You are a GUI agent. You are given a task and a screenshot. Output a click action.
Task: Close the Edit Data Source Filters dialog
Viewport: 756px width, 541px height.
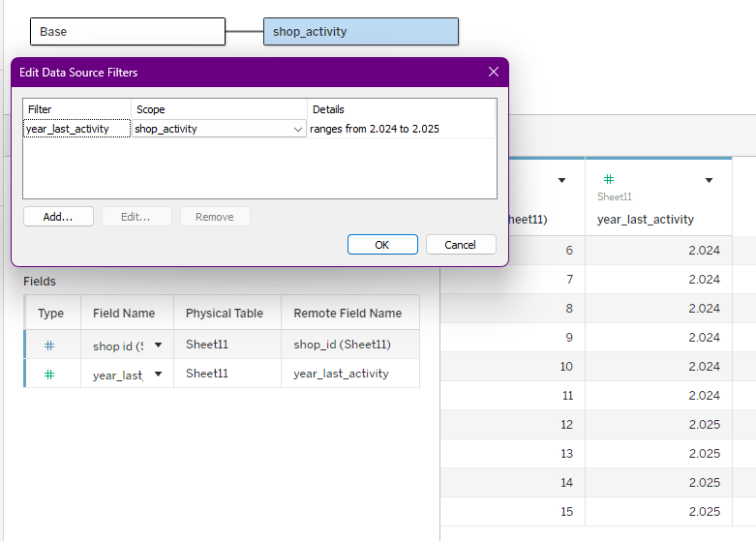coord(493,73)
